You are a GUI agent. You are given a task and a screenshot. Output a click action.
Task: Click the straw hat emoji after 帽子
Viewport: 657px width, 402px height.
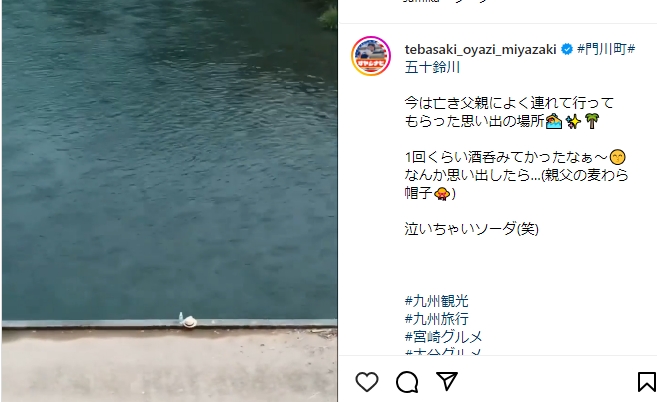pos(442,193)
